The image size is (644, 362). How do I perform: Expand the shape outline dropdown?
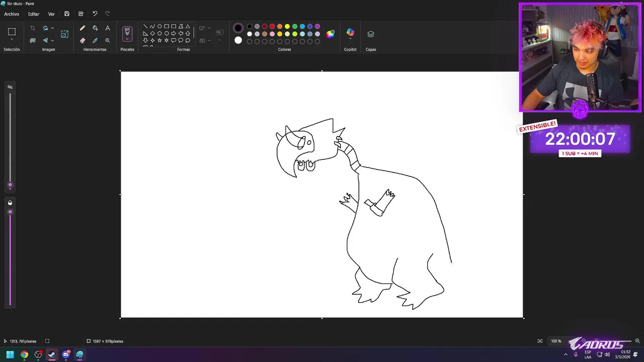coord(209,28)
